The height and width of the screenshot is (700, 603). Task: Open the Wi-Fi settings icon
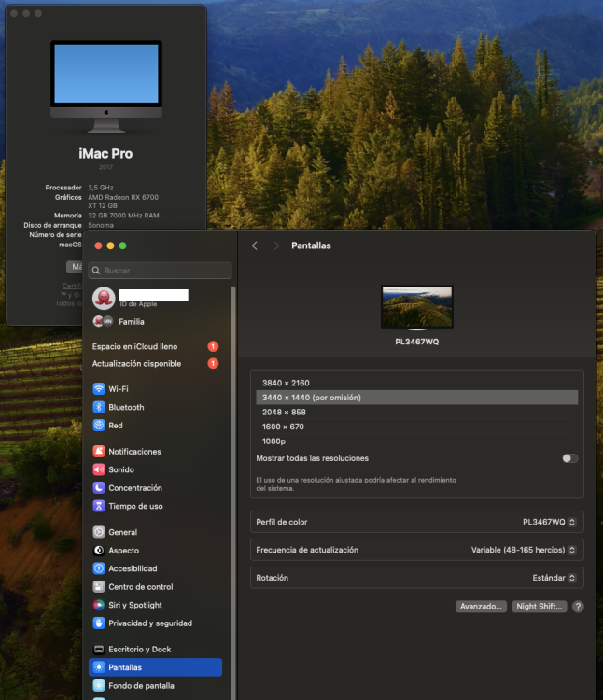tap(99, 389)
